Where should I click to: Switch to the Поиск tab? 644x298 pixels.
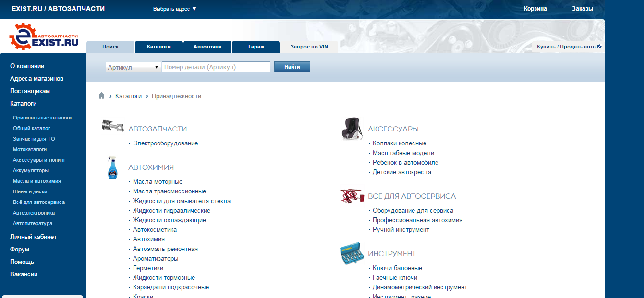coord(110,47)
